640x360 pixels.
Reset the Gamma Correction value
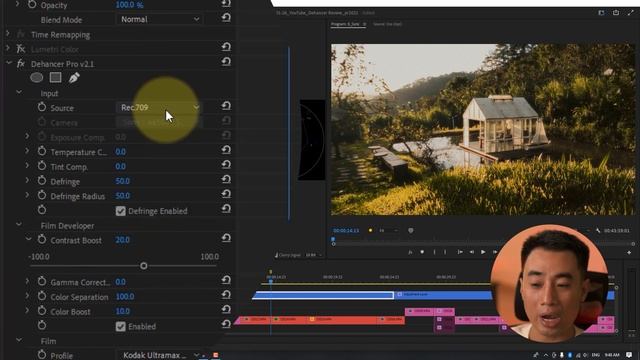[226, 280]
